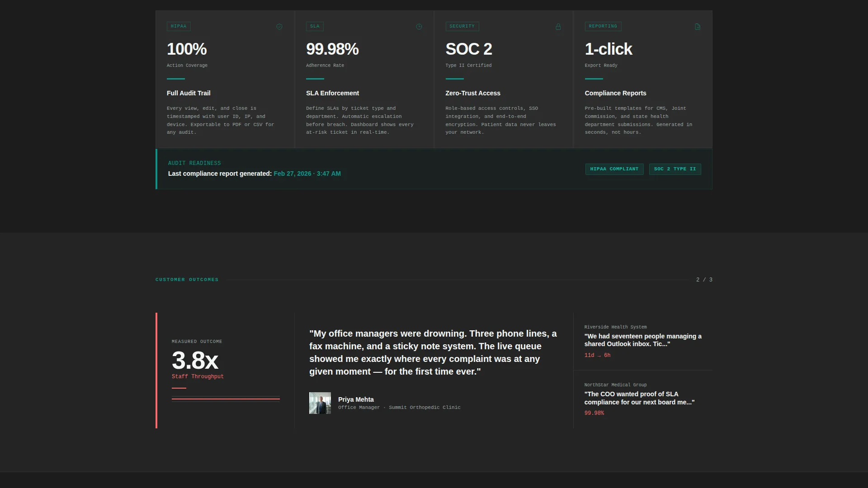The image size is (868, 488).
Task: Click the 100% Action Coverage value
Action: click(x=187, y=49)
